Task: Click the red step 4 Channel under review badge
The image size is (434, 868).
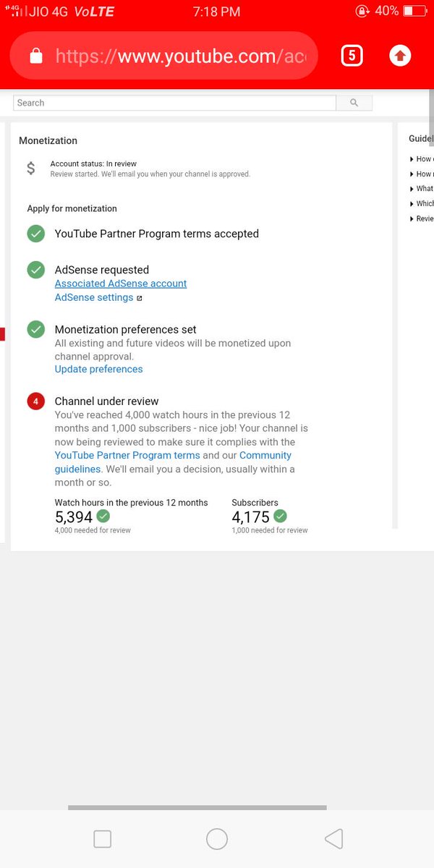Action: (x=35, y=401)
